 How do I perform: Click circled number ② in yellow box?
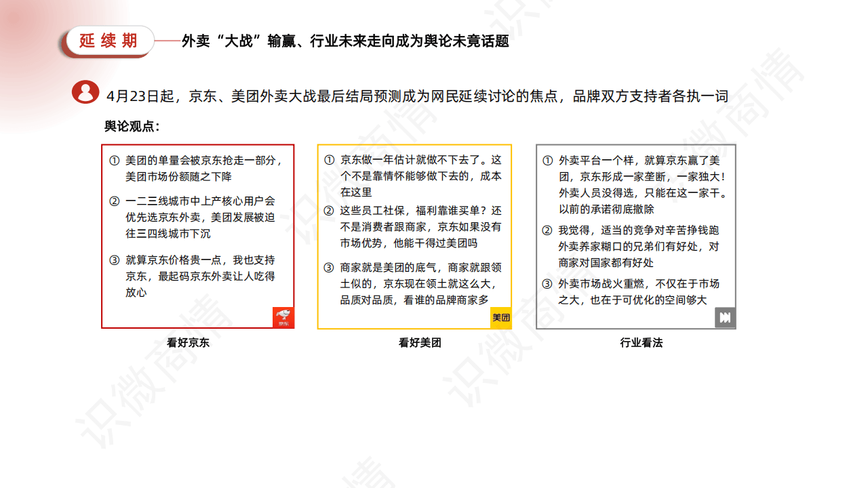[x=329, y=211]
